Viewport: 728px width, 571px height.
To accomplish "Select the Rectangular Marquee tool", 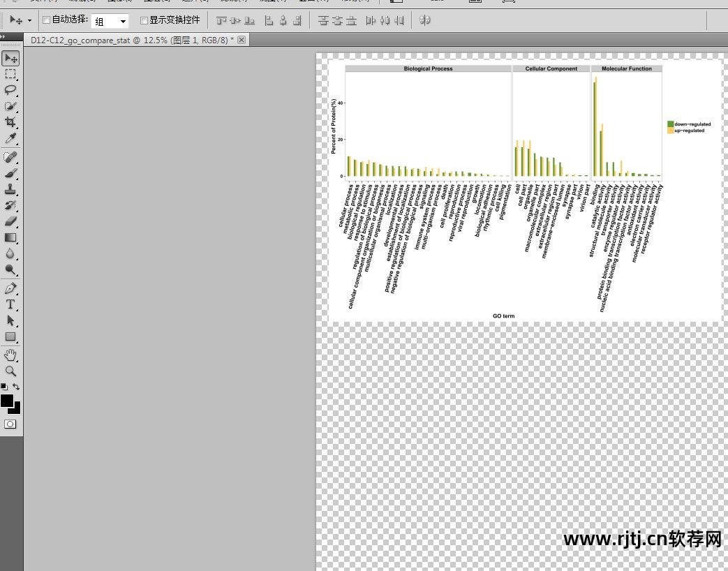I will [x=10, y=74].
